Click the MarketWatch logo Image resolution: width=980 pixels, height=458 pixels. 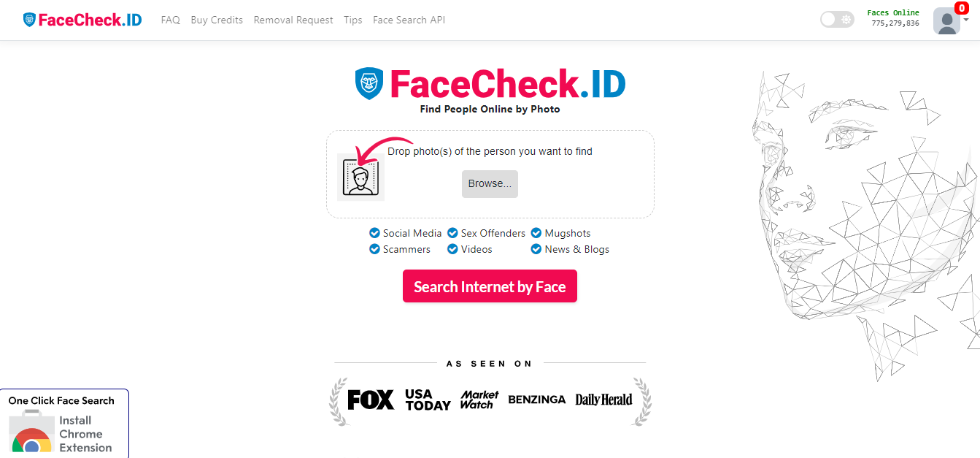(x=479, y=400)
